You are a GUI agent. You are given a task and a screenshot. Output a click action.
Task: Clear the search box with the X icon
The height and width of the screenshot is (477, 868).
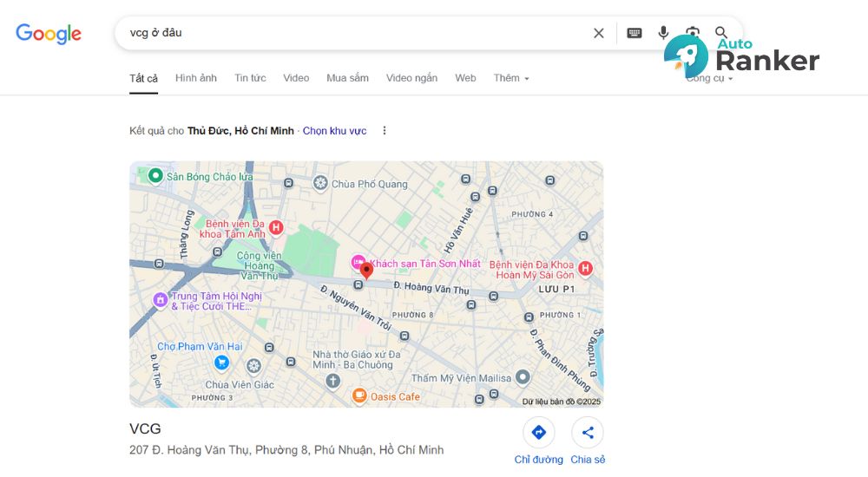598,33
